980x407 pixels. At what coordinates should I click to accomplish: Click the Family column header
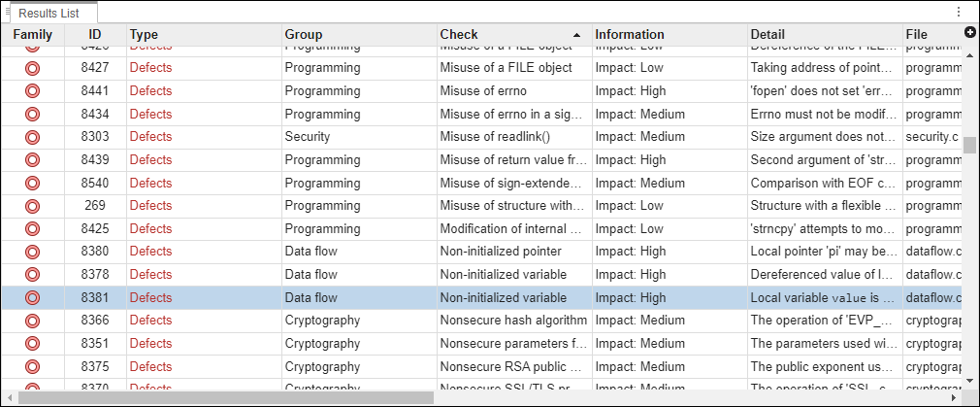click(x=33, y=35)
